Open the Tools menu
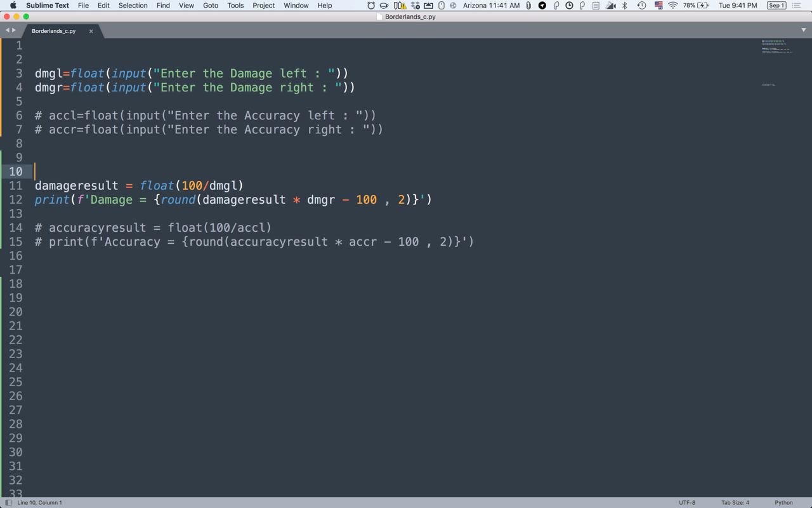The image size is (812, 508). [x=235, y=5]
